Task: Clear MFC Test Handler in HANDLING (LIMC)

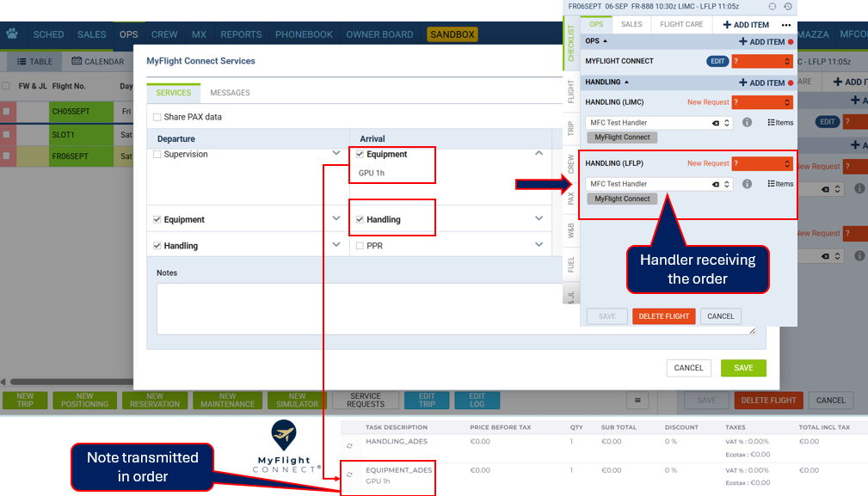Action: point(715,123)
